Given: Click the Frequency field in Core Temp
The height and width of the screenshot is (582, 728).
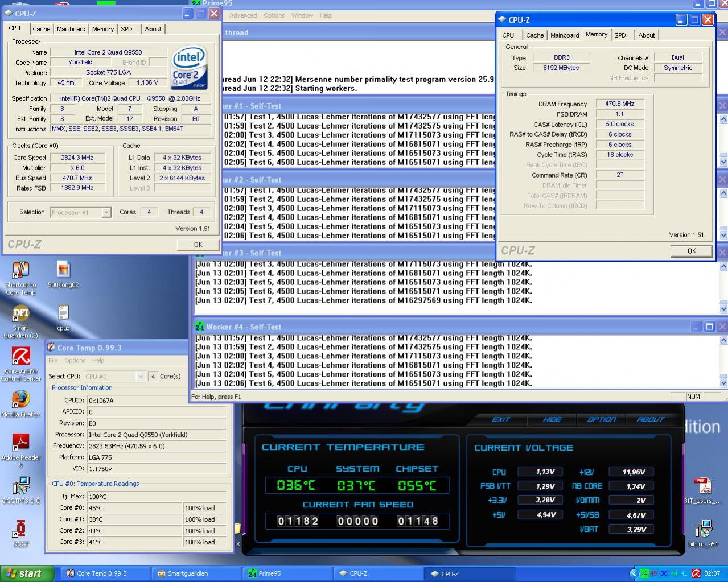Looking at the screenshot, I should [x=157, y=446].
